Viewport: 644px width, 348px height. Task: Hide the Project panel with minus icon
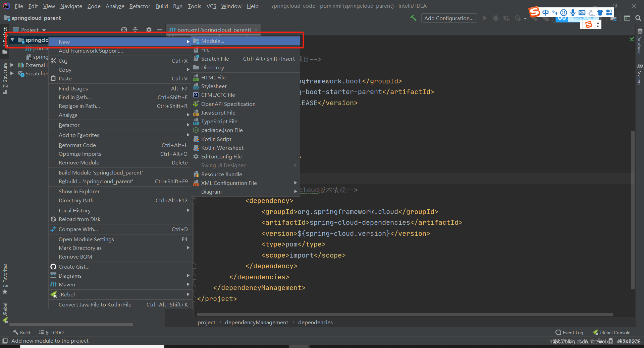point(160,30)
